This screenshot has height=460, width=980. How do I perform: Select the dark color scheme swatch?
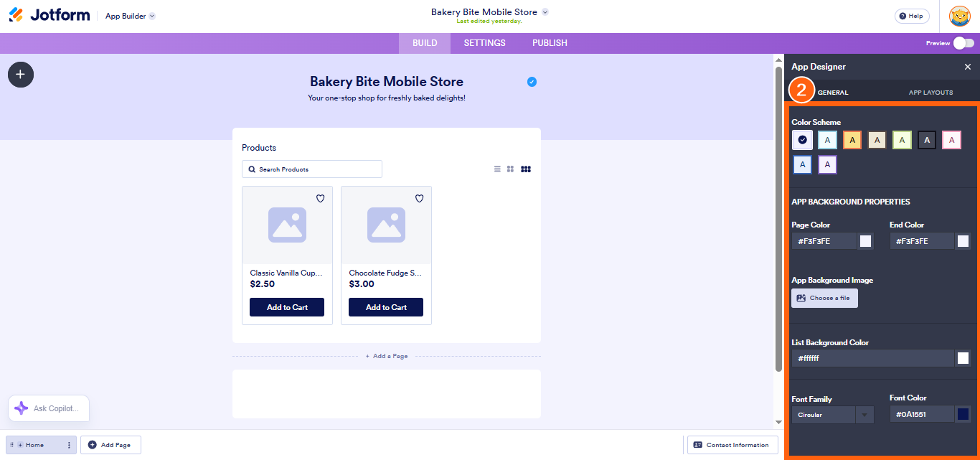pos(926,140)
